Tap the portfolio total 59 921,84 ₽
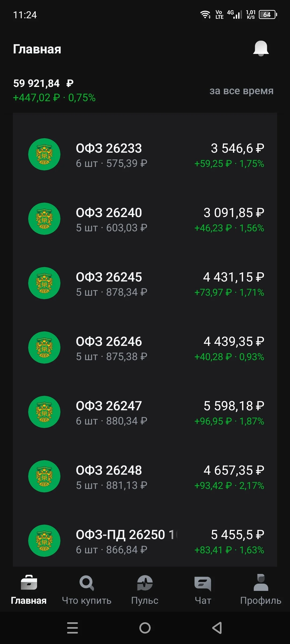 [x=43, y=83]
